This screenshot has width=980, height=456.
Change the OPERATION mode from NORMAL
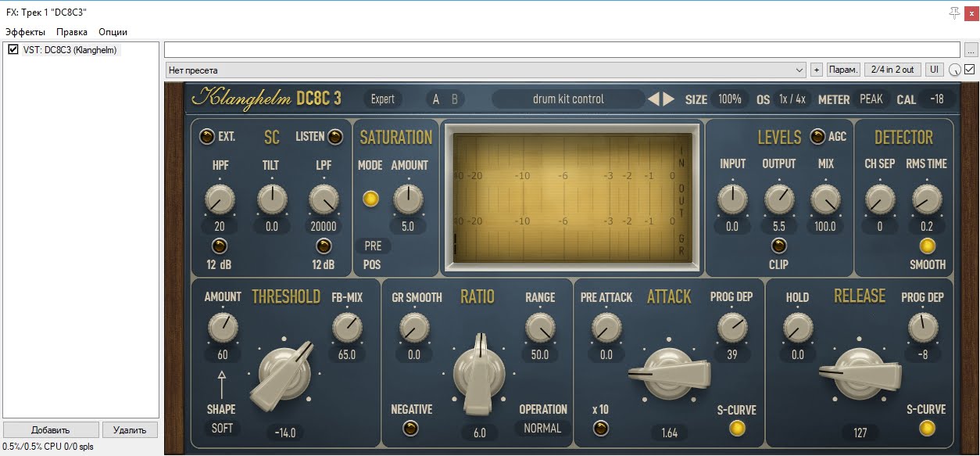coord(542,428)
